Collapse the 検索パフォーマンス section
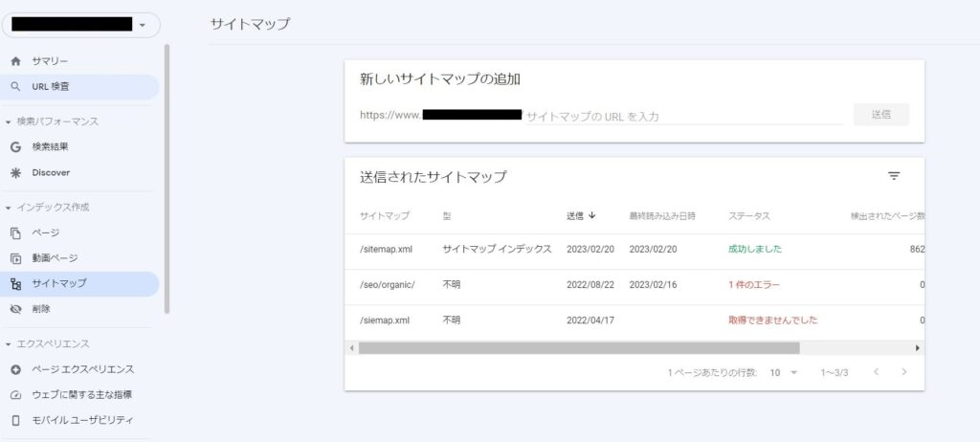The height and width of the screenshot is (442, 980). click(x=9, y=122)
